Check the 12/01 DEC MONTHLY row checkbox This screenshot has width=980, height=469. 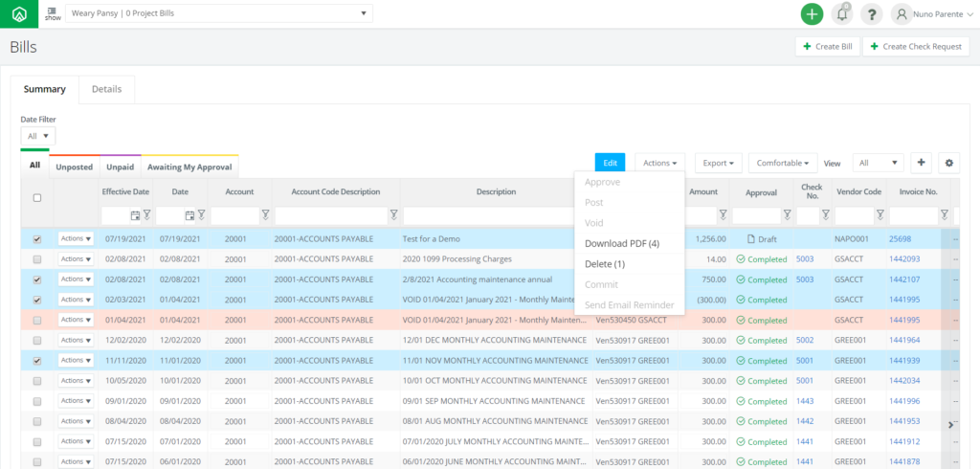tap(37, 340)
